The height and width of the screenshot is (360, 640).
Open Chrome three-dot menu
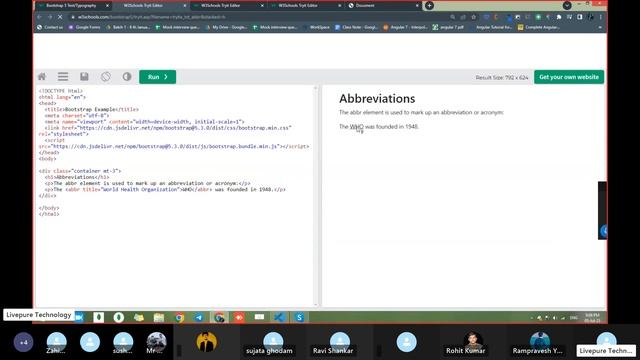601,17
